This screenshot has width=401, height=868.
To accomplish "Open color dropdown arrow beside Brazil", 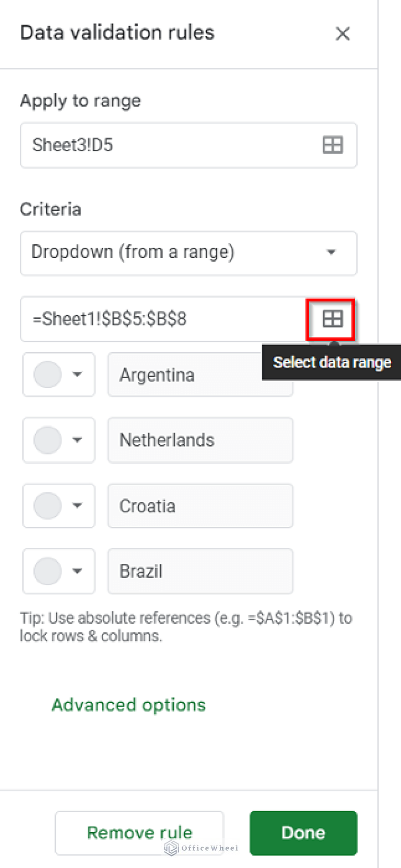I will pyautogui.click(x=77, y=571).
